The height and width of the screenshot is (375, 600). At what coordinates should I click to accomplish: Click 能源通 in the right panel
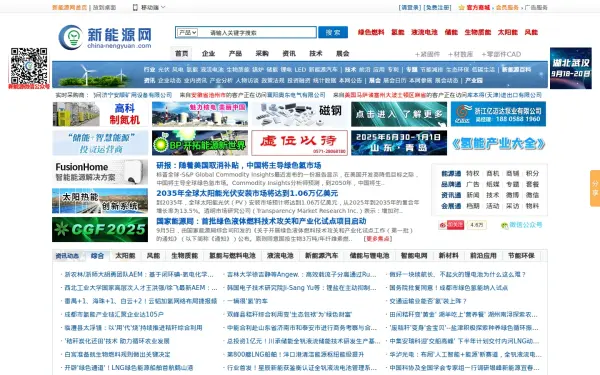click(451, 173)
